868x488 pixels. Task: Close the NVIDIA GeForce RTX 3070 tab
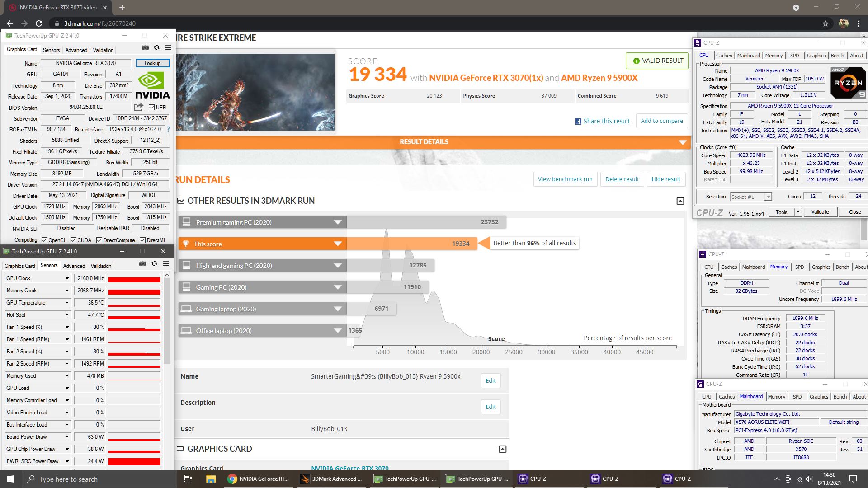coord(105,8)
